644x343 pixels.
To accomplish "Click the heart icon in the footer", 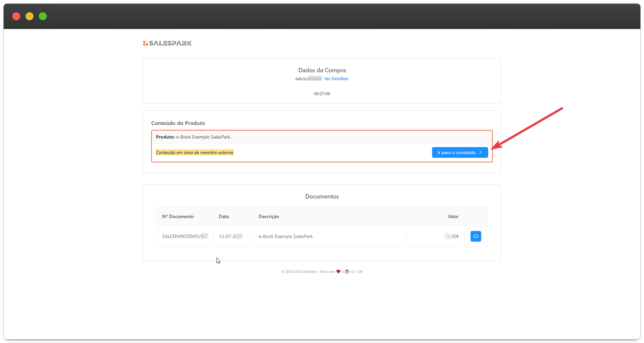I will tap(338, 272).
